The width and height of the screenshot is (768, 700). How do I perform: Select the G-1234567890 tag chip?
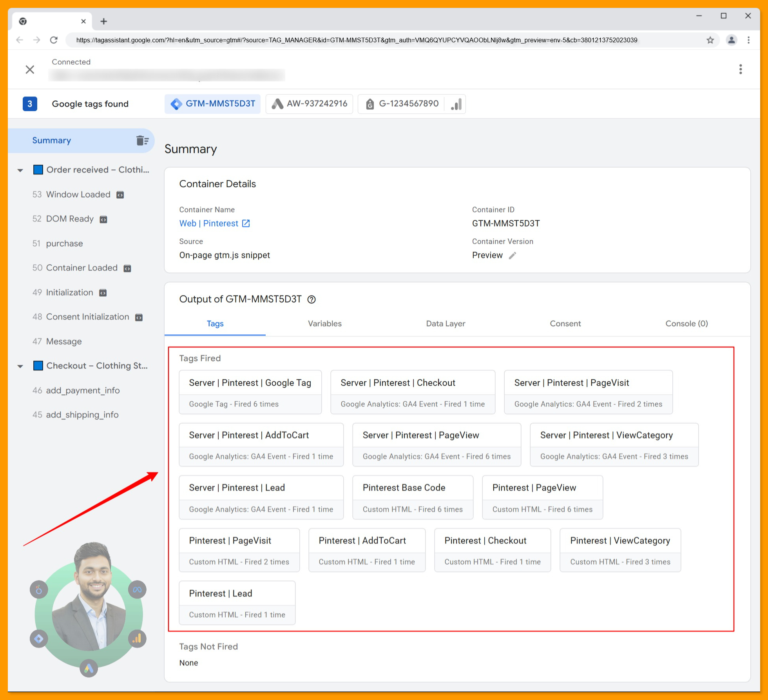tap(402, 104)
